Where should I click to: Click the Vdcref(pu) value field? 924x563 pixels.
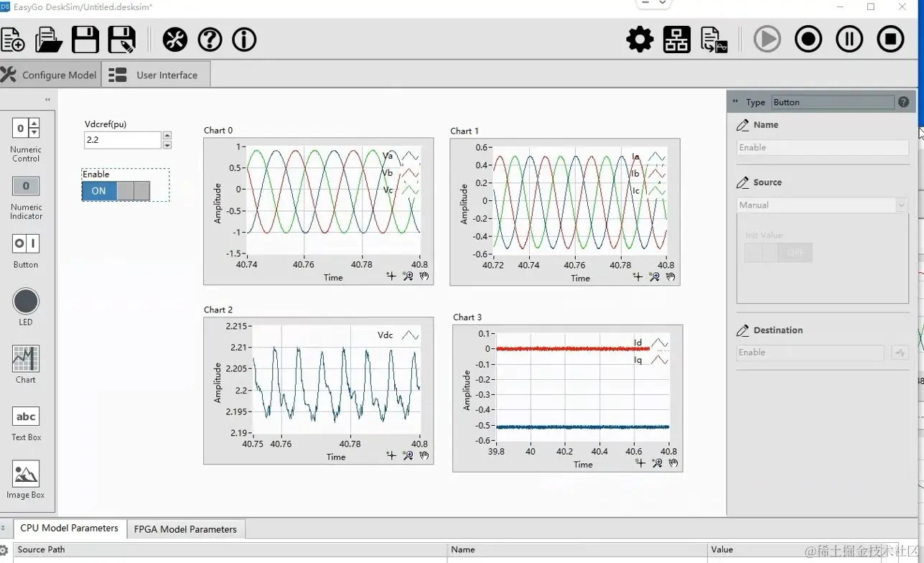[123, 140]
